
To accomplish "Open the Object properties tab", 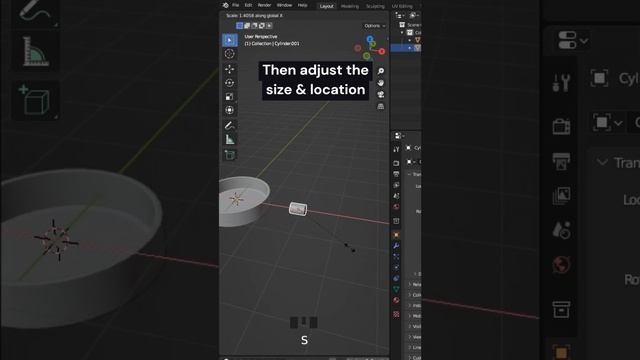I will (x=396, y=235).
